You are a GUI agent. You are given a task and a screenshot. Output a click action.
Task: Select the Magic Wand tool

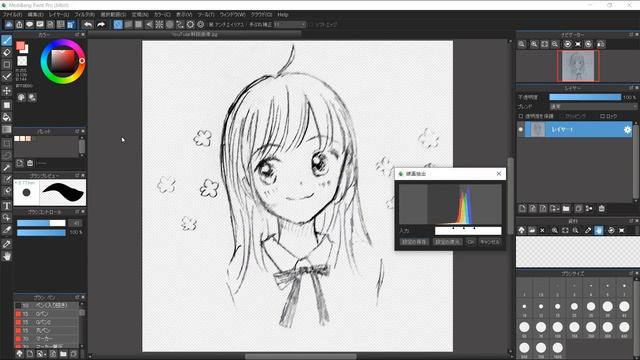(x=7, y=167)
